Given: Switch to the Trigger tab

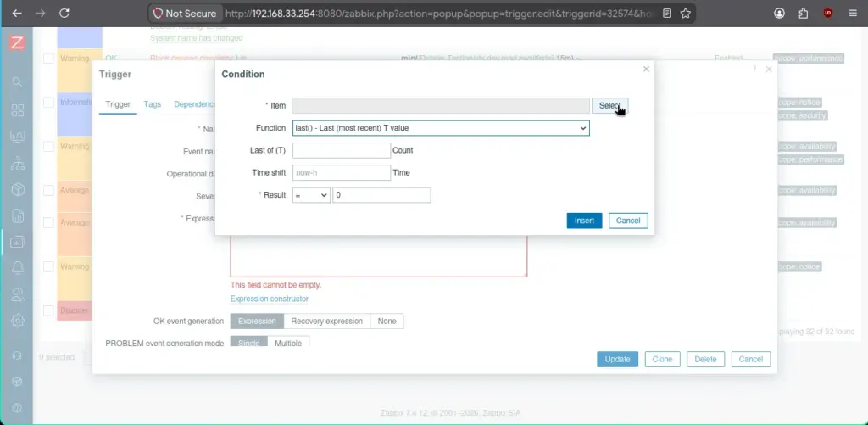Looking at the screenshot, I should pos(118,104).
